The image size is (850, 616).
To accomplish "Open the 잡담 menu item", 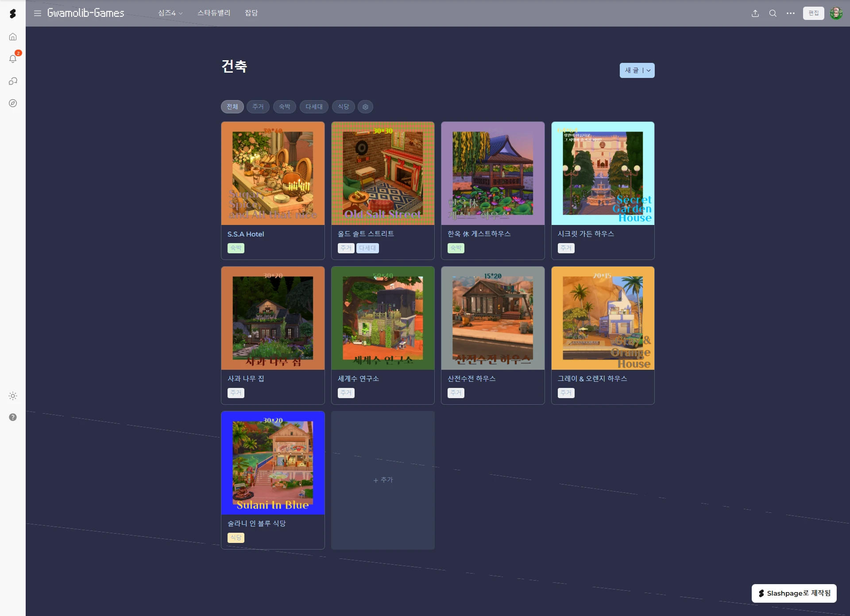I will [251, 13].
